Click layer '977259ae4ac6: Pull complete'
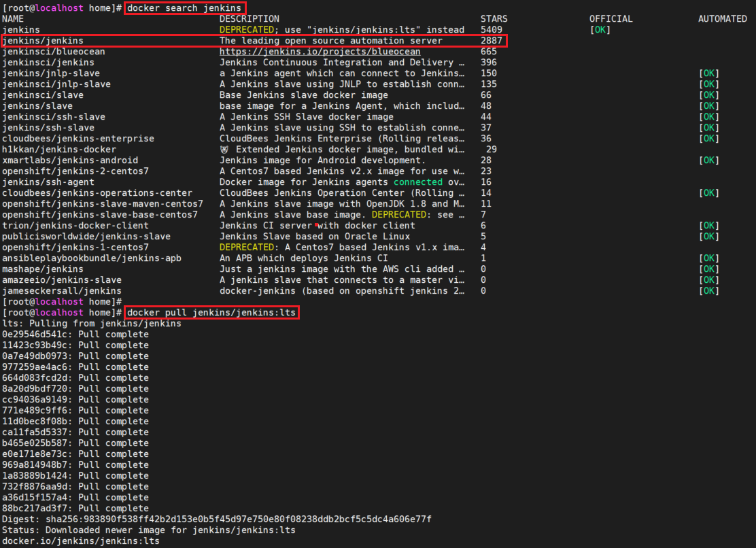756x548 pixels. 75,366
